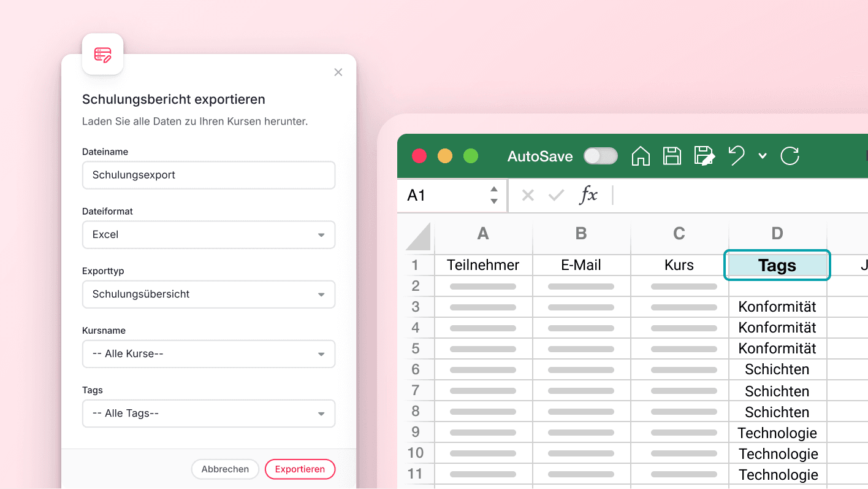Undo with the curved arrow icon
The image size is (868, 489).
[x=736, y=156]
